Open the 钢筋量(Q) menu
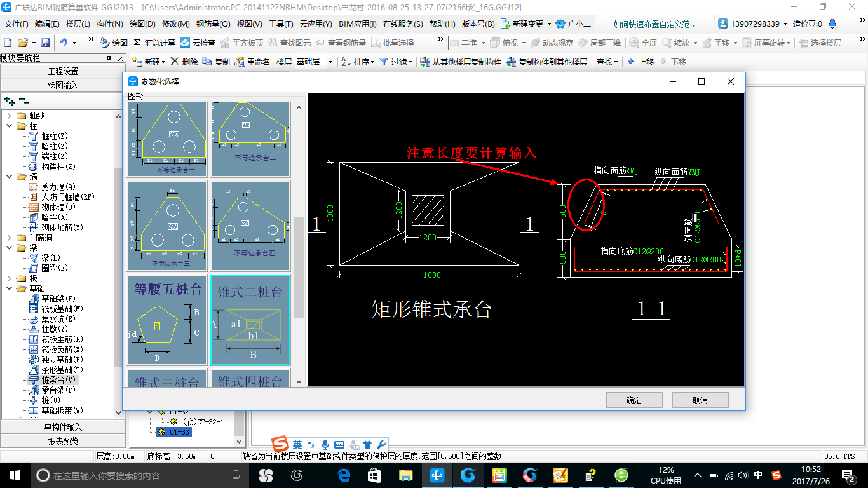The width and height of the screenshot is (868, 488). pyautogui.click(x=214, y=24)
